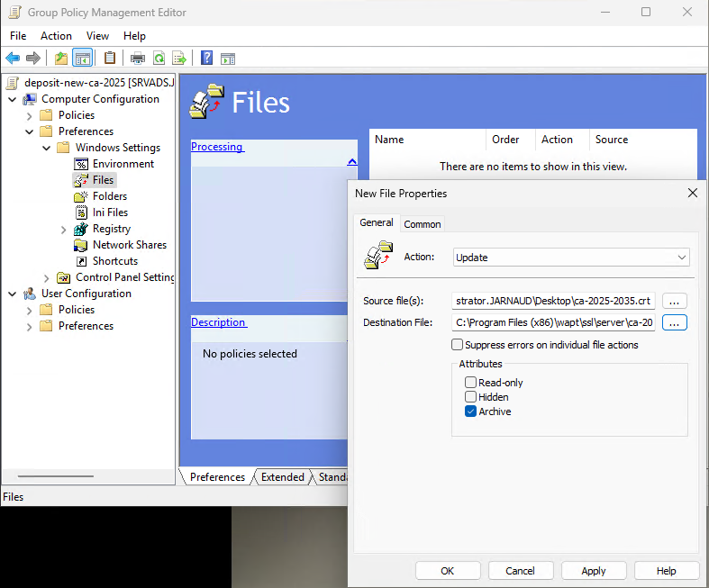Screen dimensions: 709x588
Task: Click the Source file(s) input field
Action: pos(554,301)
